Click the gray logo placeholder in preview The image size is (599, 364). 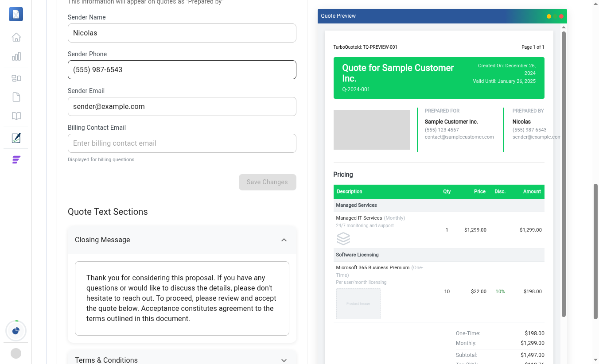(372, 130)
